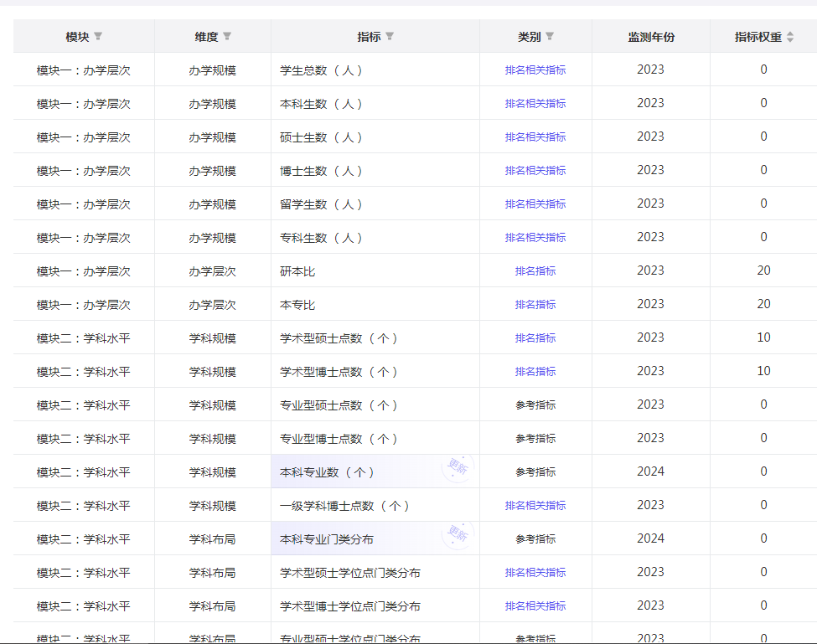Click the 更新 stamp on 本科专业数 row
The image size is (817, 644).
[458, 467]
